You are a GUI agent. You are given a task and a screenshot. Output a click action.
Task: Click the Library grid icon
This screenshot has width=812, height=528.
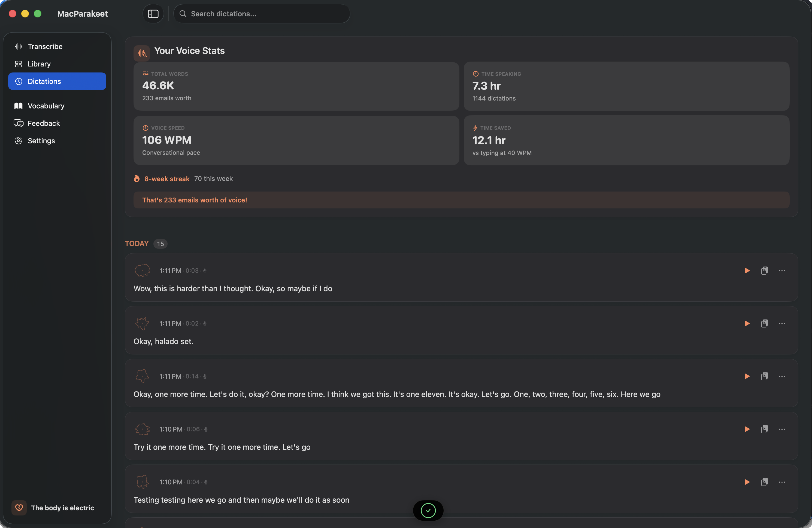(19, 64)
